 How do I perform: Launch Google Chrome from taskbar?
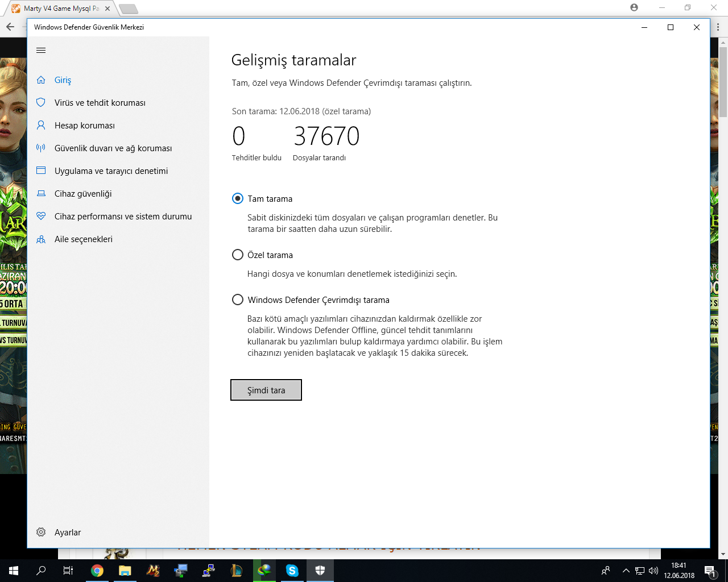click(97, 571)
